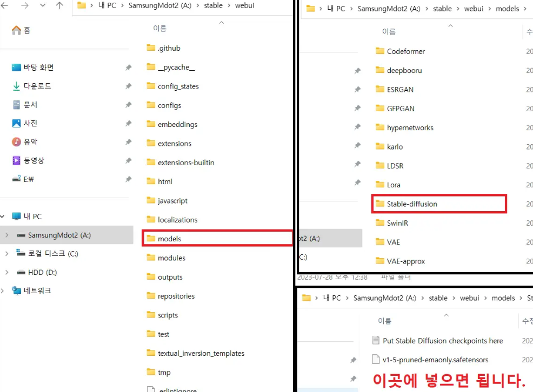Click 'webui' in left window breadcrumb

(244, 5)
